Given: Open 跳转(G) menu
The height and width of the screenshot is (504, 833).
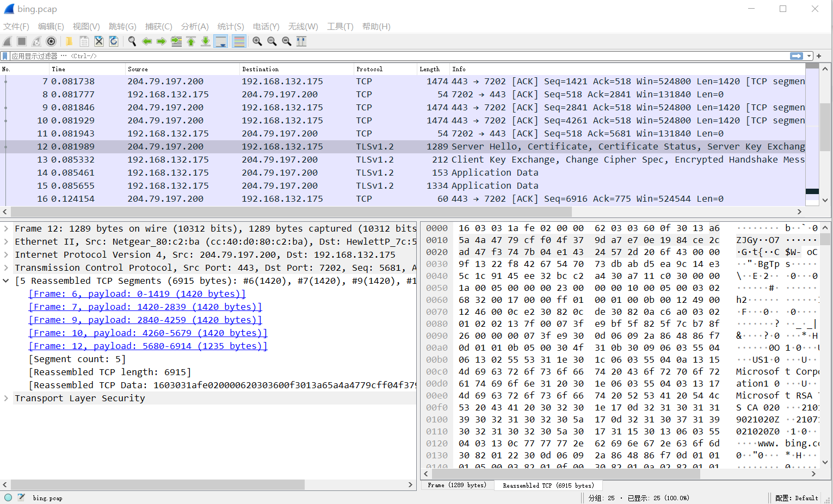Looking at the screenshot, I should [122, 27].
